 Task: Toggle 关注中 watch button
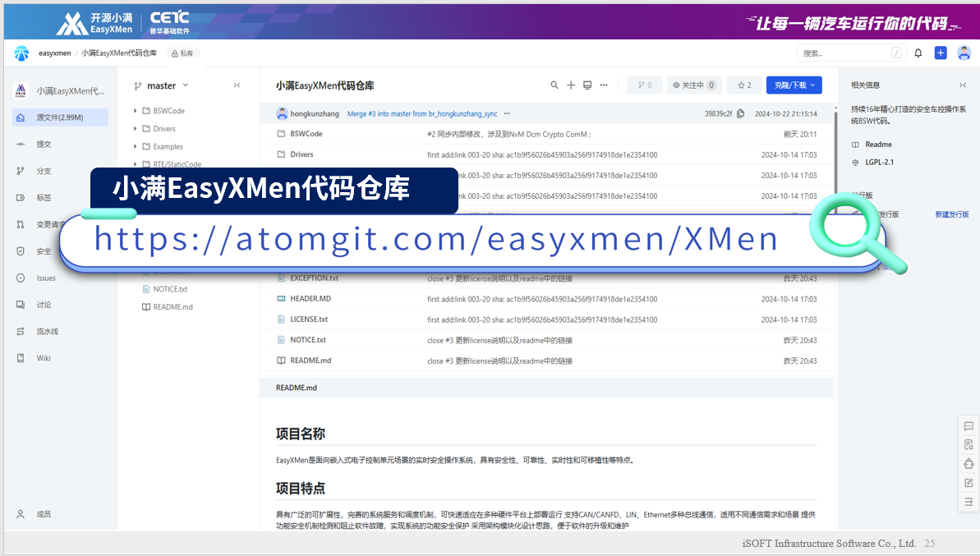[x=694, y=85]
